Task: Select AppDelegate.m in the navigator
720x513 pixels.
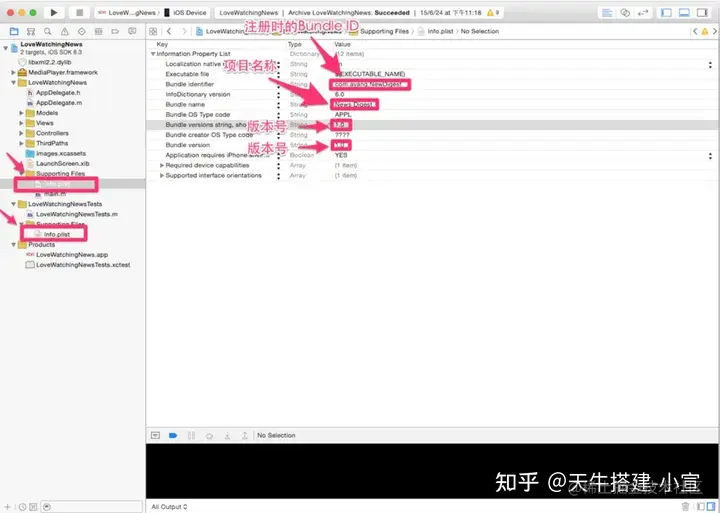Action: pyautogui.click(x=59, y=102)
